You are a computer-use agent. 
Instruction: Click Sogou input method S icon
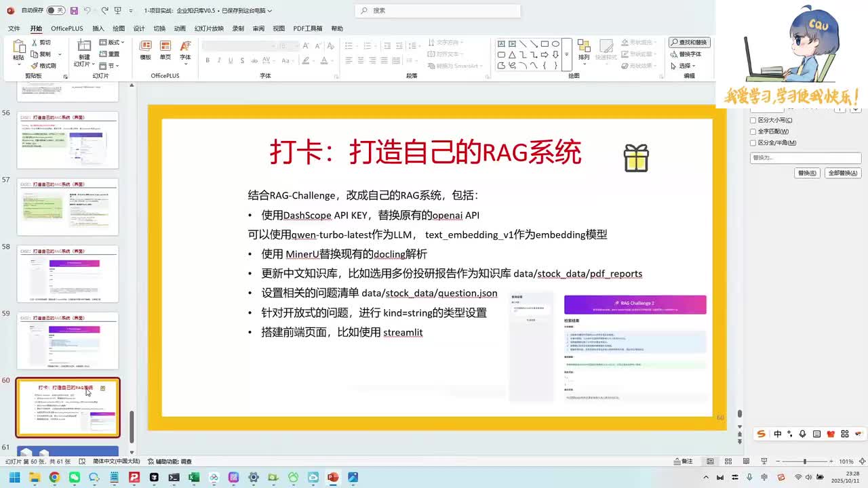[761, 434]
